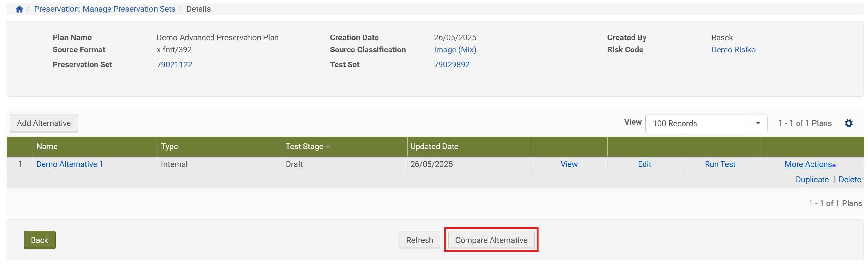Collapse the More Actions menu
Viewport: 868px width, 266px height.
810,164
